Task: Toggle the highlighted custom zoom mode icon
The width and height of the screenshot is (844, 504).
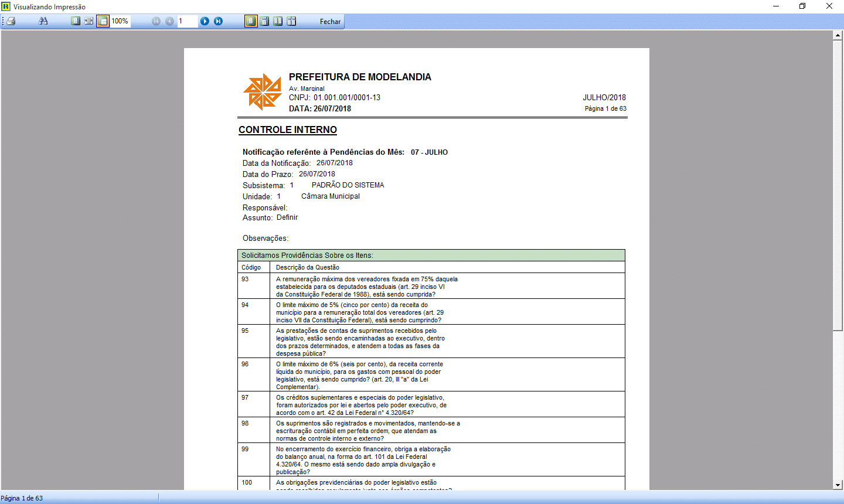Action: 103,21
